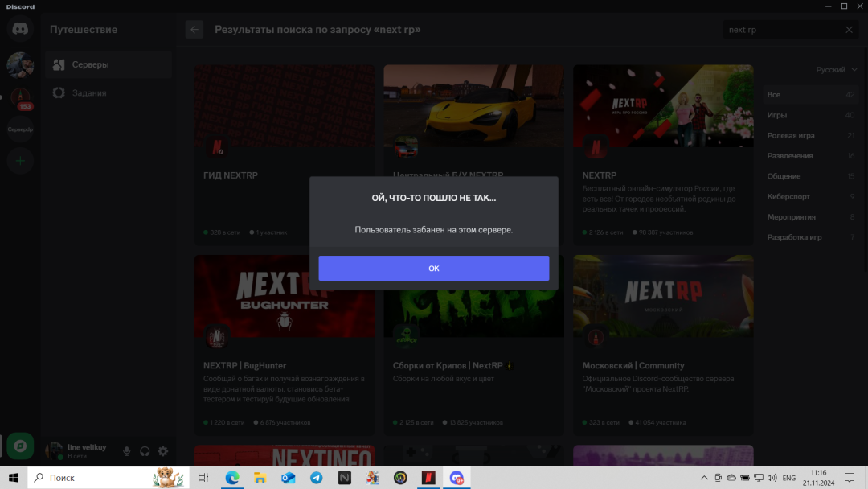
Task: Open Notion from the taskbar
Action: tap(344, 478)
